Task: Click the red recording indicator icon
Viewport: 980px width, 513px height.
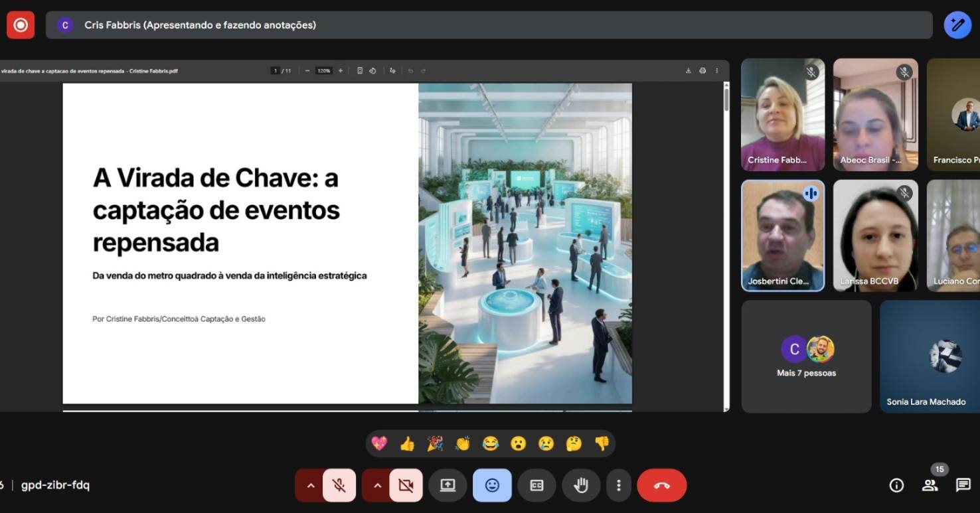Action: 21,25
